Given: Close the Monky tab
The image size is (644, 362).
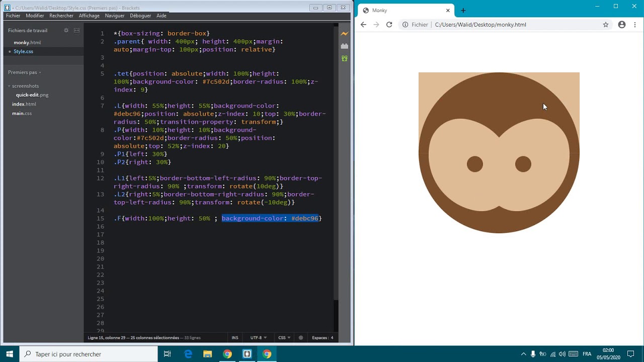Looking at the screenshot, I should pyautogui.click(x=448, y=11).
